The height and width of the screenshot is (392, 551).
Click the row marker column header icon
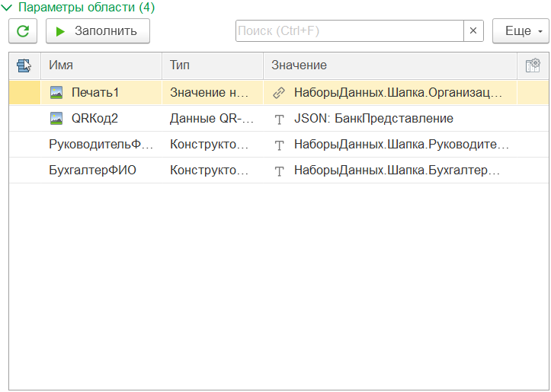tap(24, 65)
